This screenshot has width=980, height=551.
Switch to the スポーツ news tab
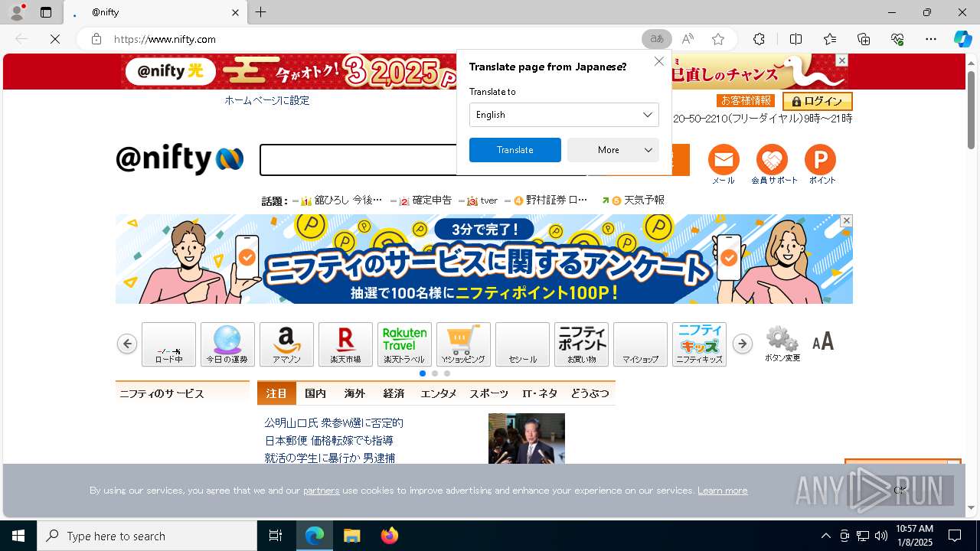[488, 393]
